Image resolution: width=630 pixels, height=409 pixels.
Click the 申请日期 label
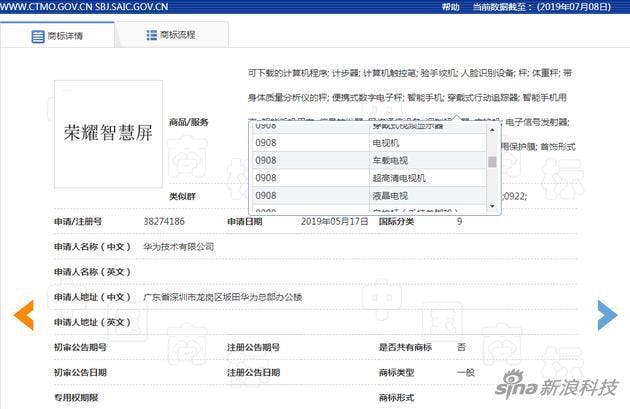245,221
